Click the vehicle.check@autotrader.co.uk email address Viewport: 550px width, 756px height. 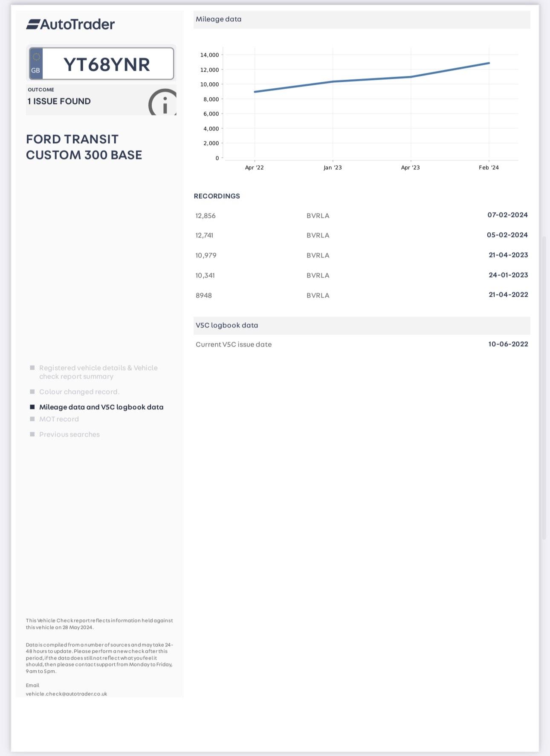(67, 694)
